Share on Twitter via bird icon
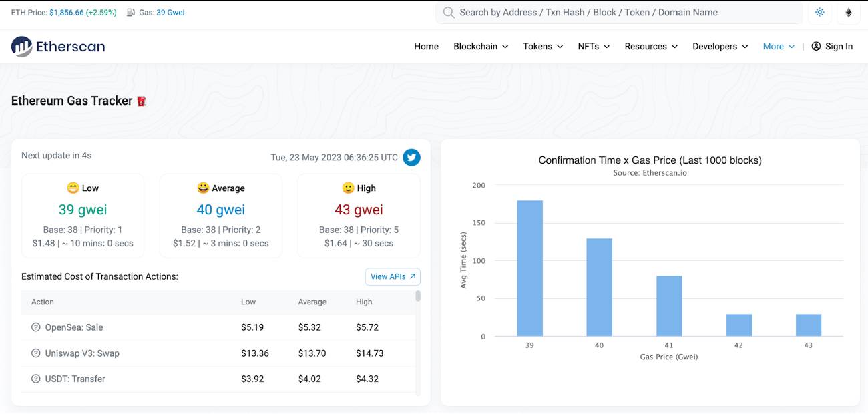Viewport: 868px width, 414px height. click(x=412, y=158)
